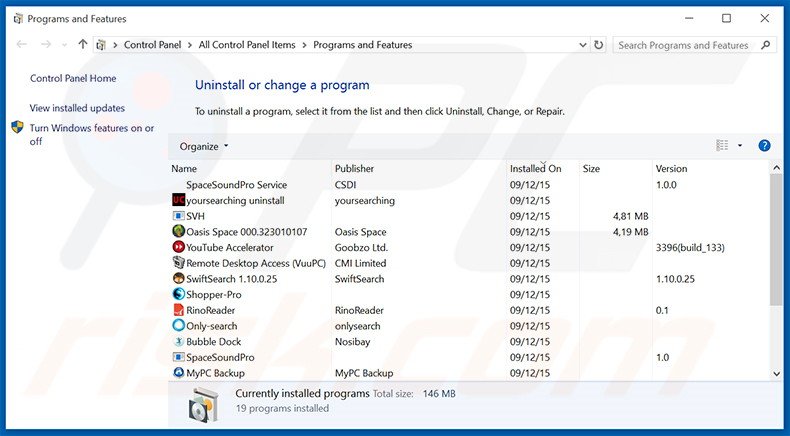Screen dimensions: 790x436
Task: Select the YouTube Accelerator entry
Action: 230,247
